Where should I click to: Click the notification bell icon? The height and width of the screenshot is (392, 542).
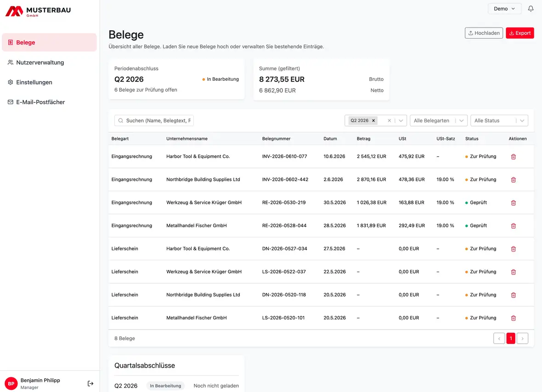point(531,9)
